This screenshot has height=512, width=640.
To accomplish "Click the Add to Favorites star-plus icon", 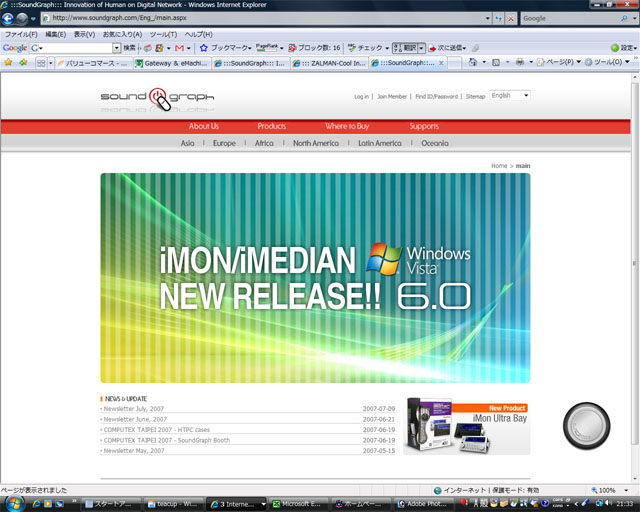I will [23, 62].
